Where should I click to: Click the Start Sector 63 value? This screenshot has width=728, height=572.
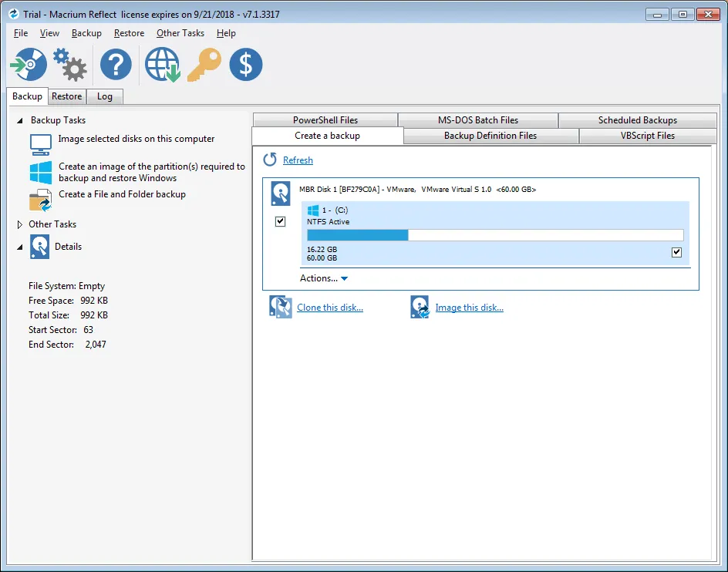point(88,330)
